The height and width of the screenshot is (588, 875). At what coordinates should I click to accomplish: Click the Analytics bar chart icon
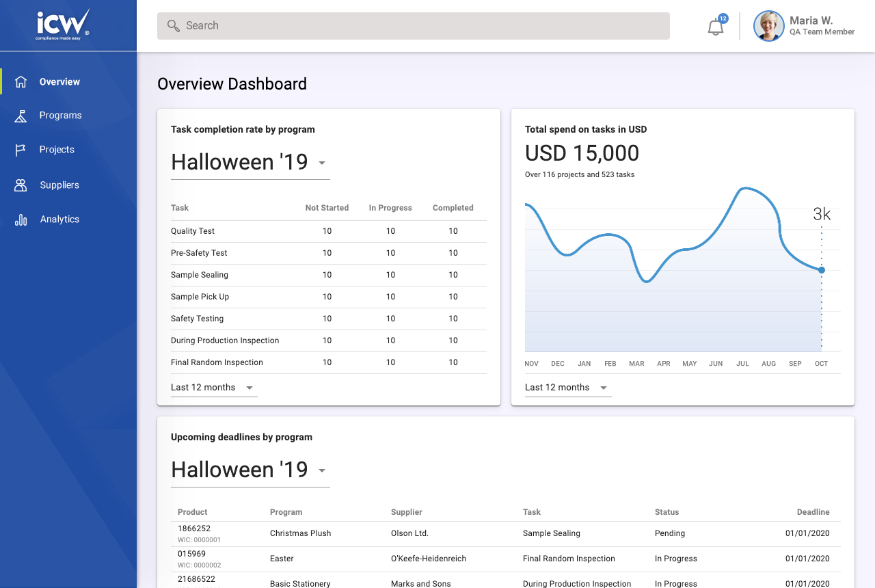21,219
